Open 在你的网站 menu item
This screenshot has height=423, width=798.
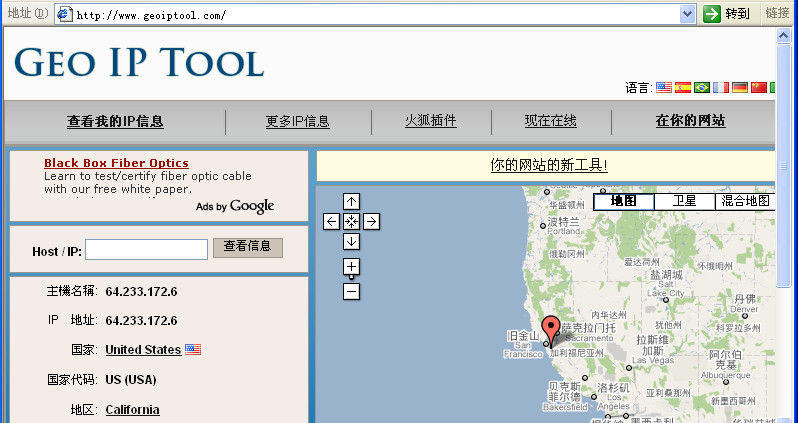click(691, 121)
